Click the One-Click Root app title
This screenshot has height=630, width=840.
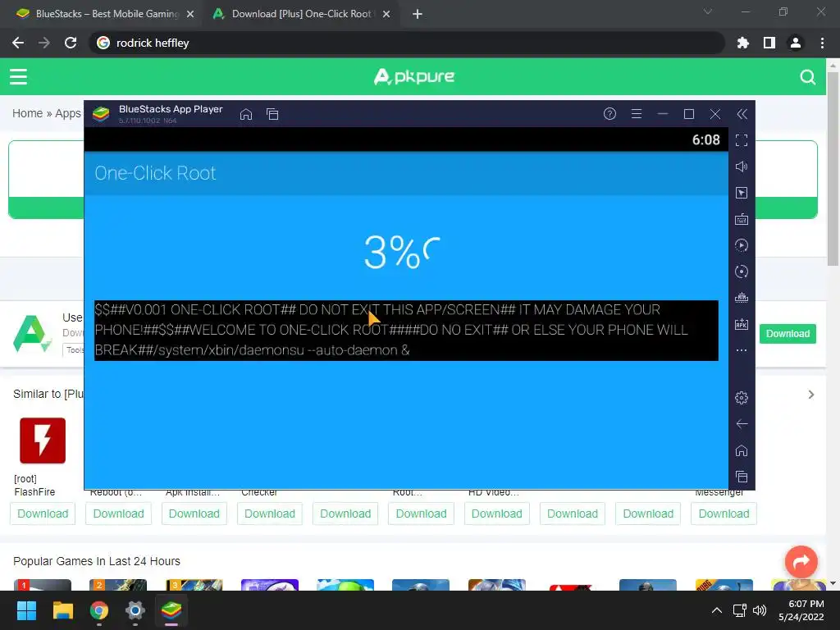pos(155,173)
